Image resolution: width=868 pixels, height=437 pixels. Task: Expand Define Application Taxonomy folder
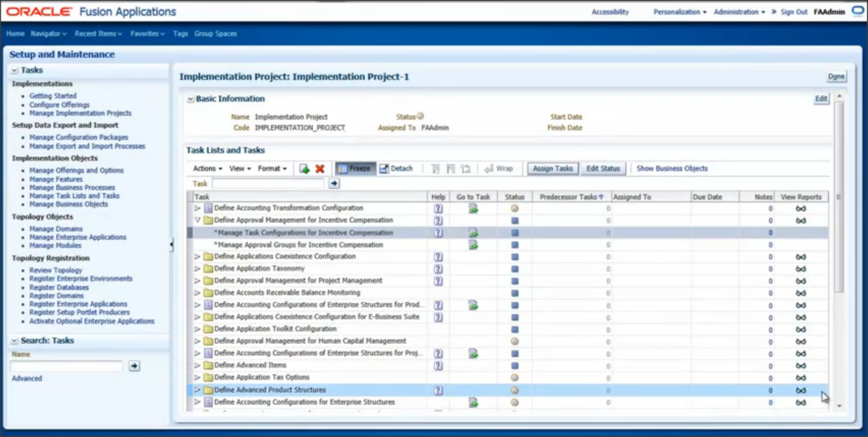tap(198, 269)
